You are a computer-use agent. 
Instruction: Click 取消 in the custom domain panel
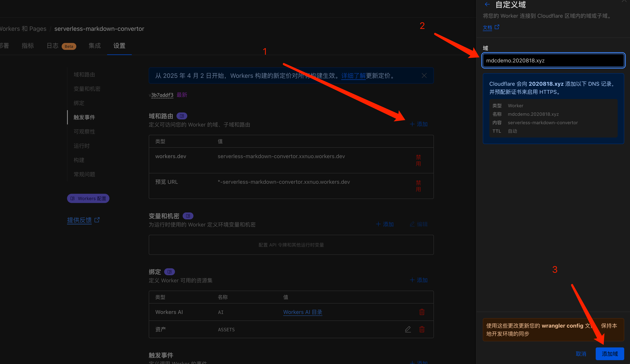tap(581, 354)
